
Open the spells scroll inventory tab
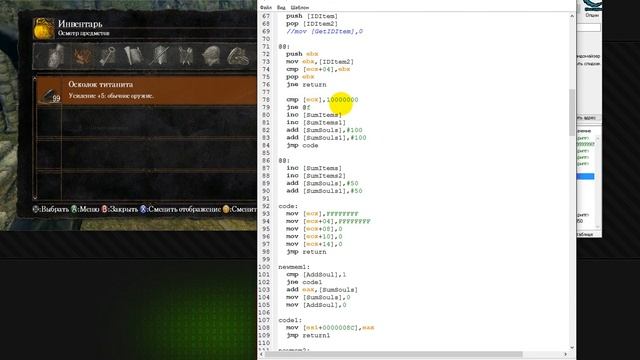pyautogui.click(x=133, y=56)
